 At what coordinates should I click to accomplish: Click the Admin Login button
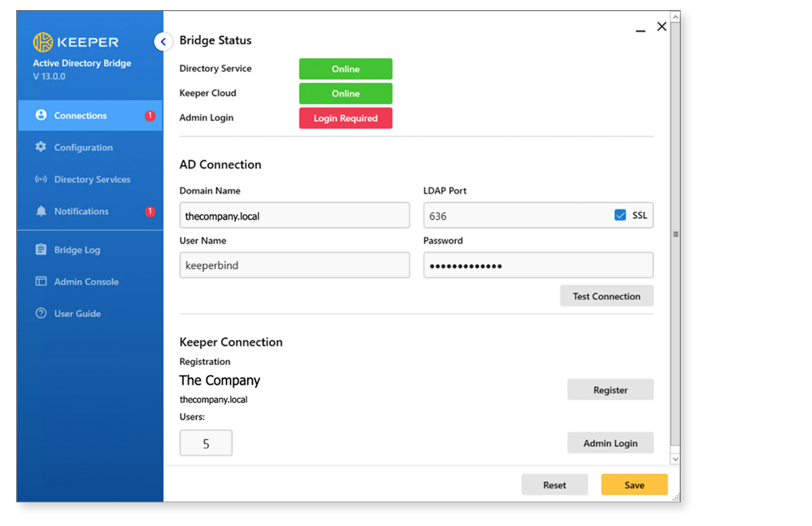[x=610, y=443]
